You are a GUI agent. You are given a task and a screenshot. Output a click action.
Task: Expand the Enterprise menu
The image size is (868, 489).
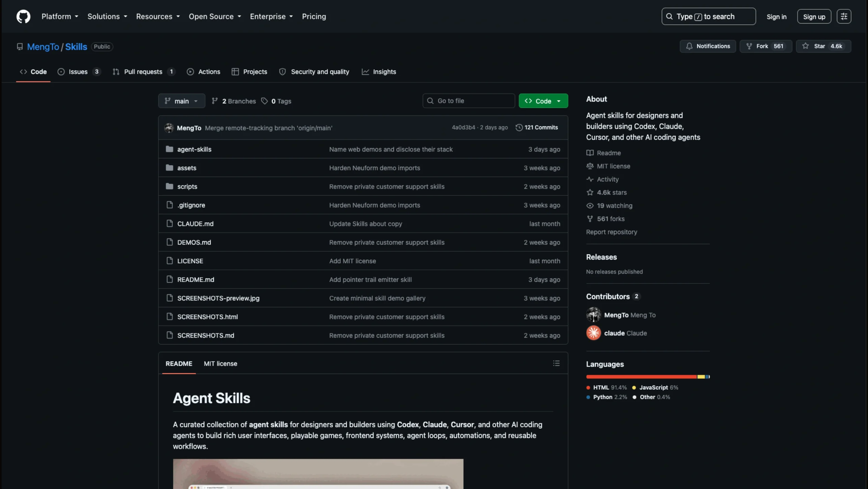coord(271,16)
